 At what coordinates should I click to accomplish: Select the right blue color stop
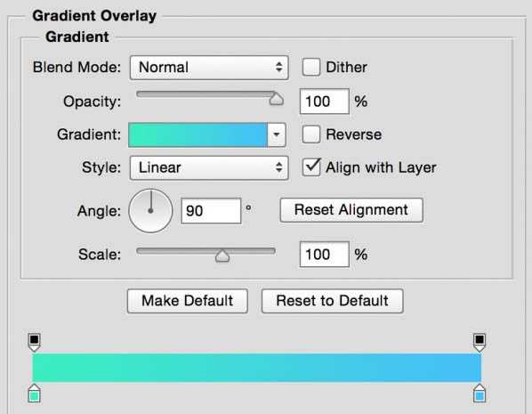click(x=480, y=394)
